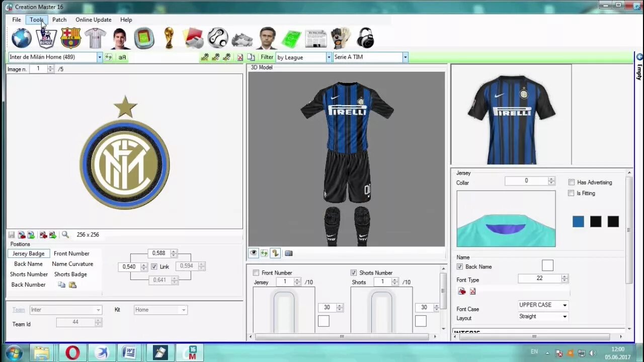This screenshot has width=644, height=362.
Task: Toggle the rotate model button under 3D view
Action: point(264,253)
